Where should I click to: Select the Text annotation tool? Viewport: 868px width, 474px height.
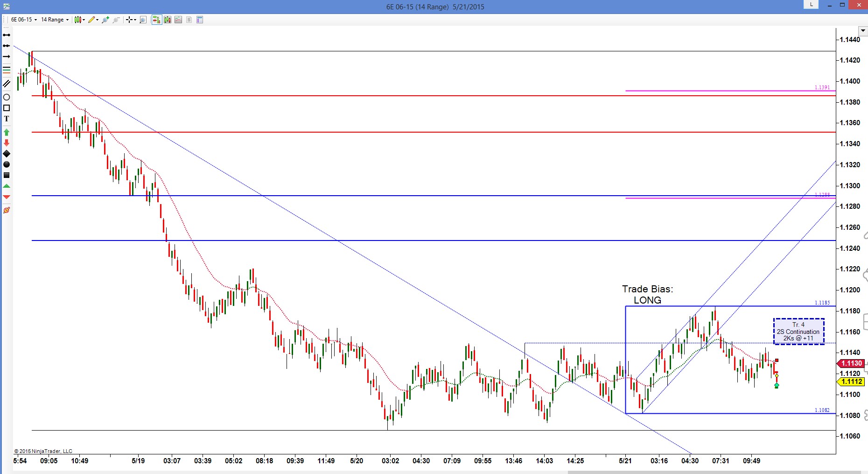[7, 119]
